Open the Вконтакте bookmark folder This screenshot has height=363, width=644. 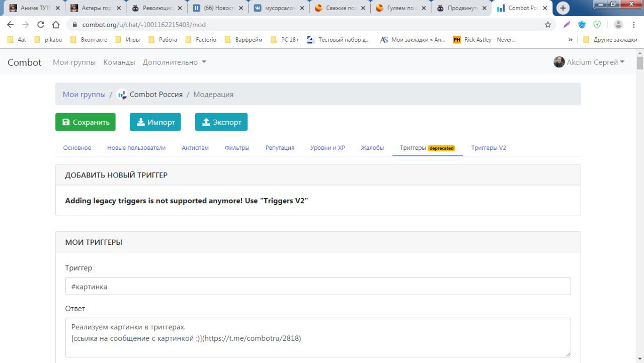(x=89, y=40)
